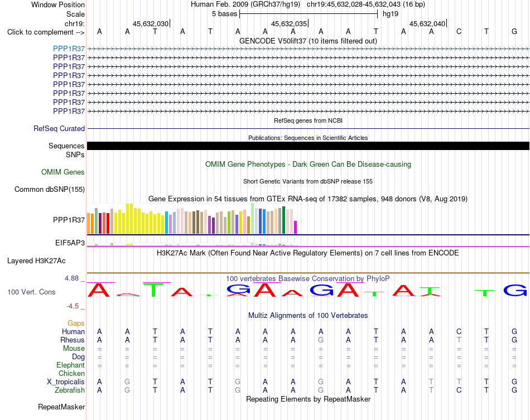Select the Mouse species row label

point(74,349)
